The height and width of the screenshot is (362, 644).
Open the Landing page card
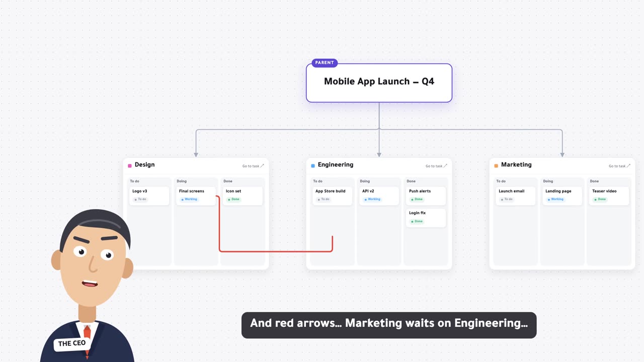(562, 196)
